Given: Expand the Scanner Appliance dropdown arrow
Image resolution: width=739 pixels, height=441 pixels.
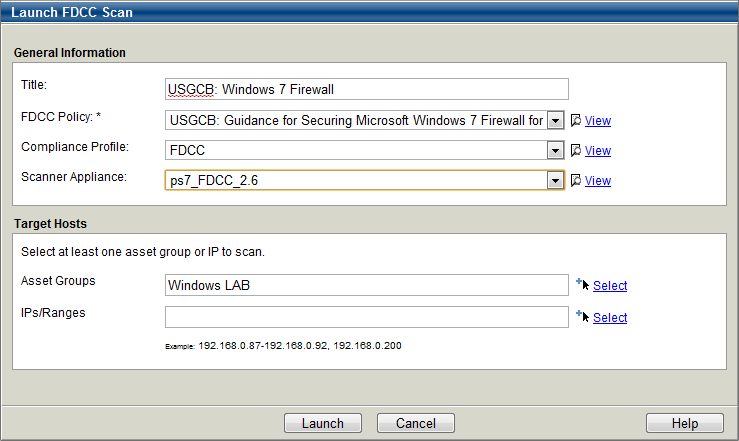Looking at the screenshot, I should (555, 180).
